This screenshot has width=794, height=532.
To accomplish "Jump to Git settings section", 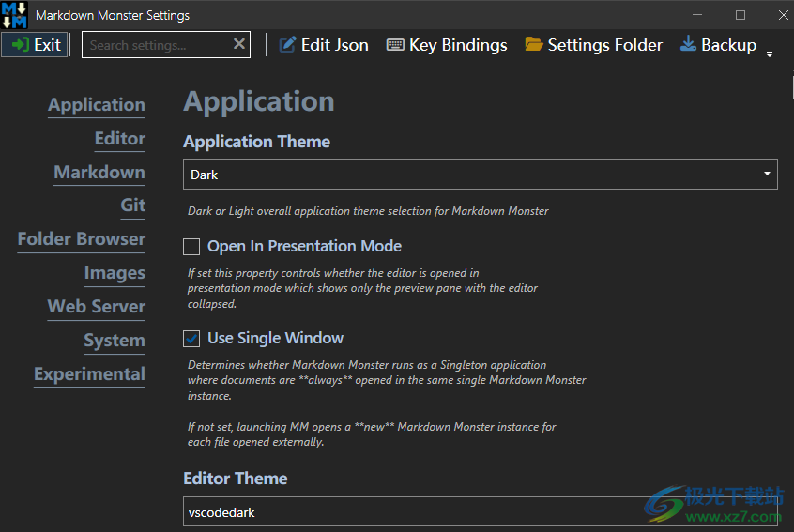I will [x=133, y=205].
